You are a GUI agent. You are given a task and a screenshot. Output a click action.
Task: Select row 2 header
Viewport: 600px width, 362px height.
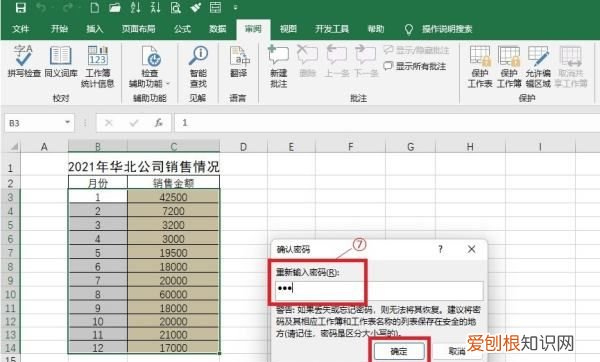pyautogui.click(x=10, y=183)
